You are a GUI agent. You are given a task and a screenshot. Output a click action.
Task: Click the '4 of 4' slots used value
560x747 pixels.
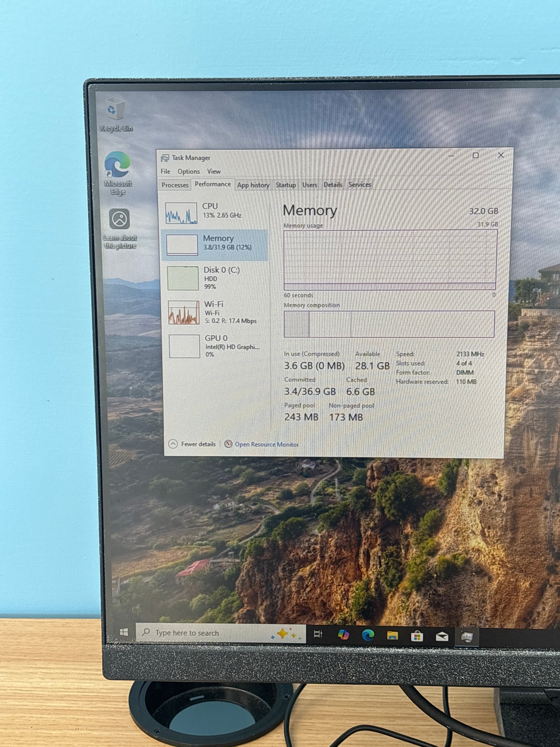click(464, 363)
